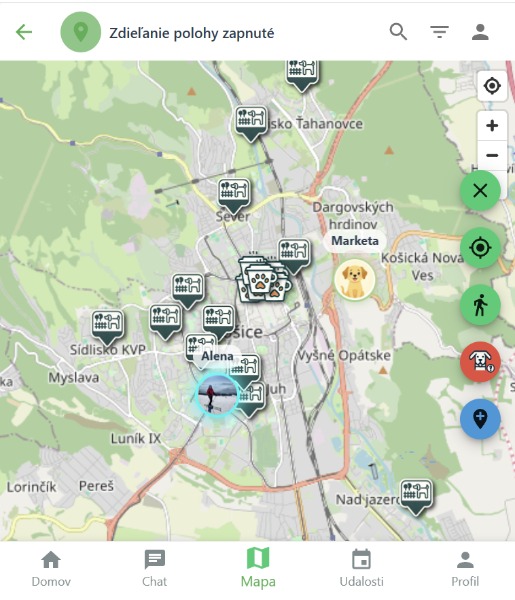515x600 pixels.
Task: Select the dog café paw cup cluster
Action: (x=264, y=279)
